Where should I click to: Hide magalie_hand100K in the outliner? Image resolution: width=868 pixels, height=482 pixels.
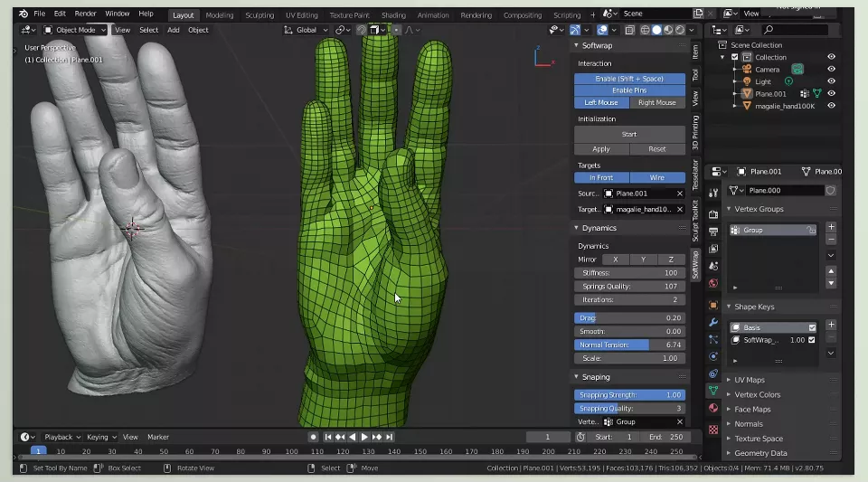832,106
